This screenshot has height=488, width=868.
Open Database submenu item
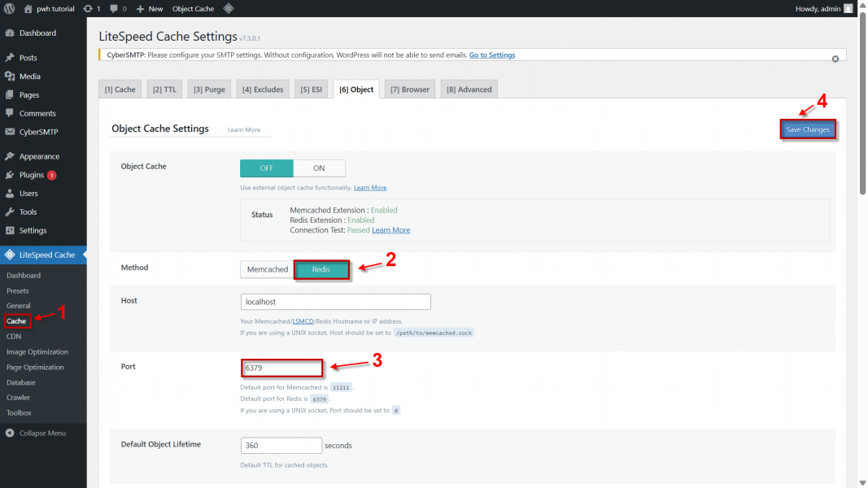point(20,382)
